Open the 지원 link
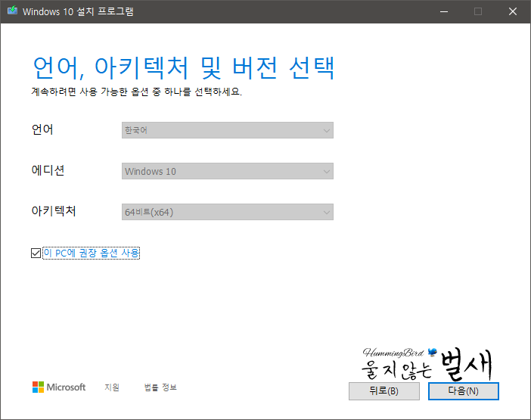This screenshot has width=531, height=420. click(112, 387)
